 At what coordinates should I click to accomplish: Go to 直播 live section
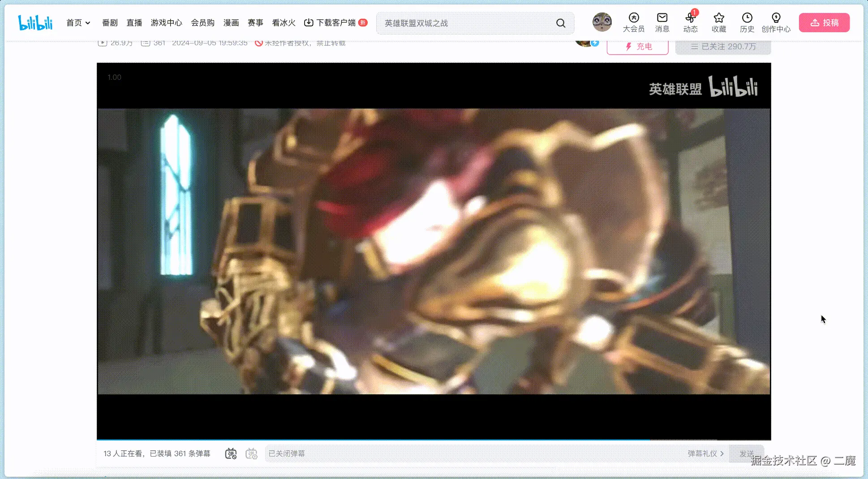pos(134,23)
